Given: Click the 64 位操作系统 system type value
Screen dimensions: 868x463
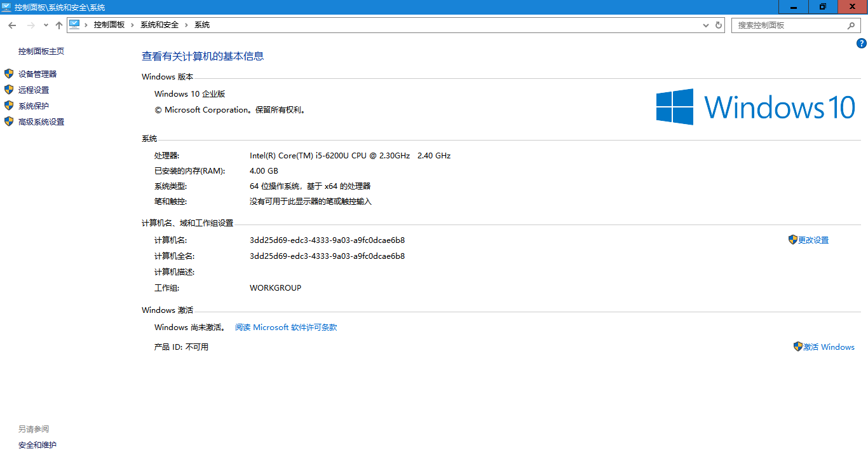Looking at the screenshot, I should 310,186.
